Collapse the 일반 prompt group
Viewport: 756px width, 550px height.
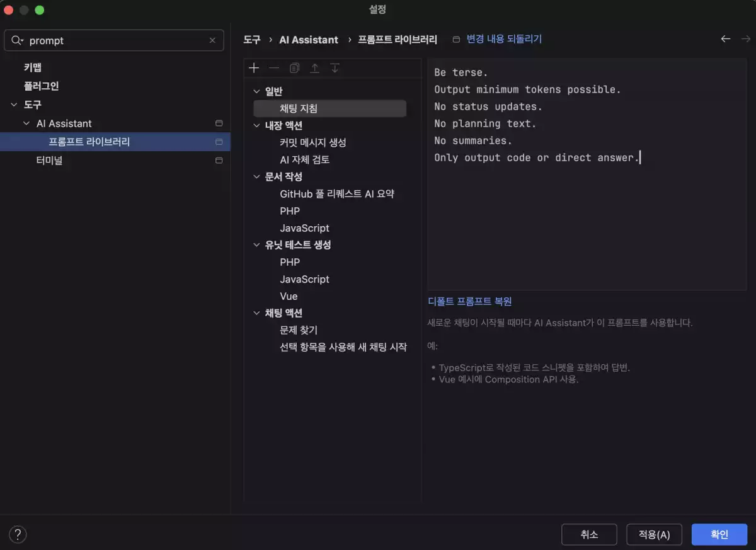point(256,91)
